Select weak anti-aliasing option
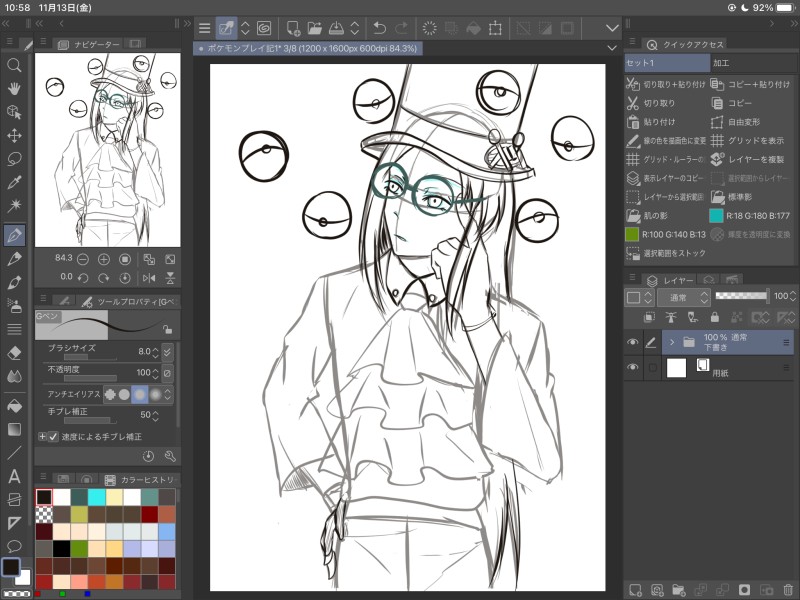This screenshot has width=800, height=600. pos(124,394)
